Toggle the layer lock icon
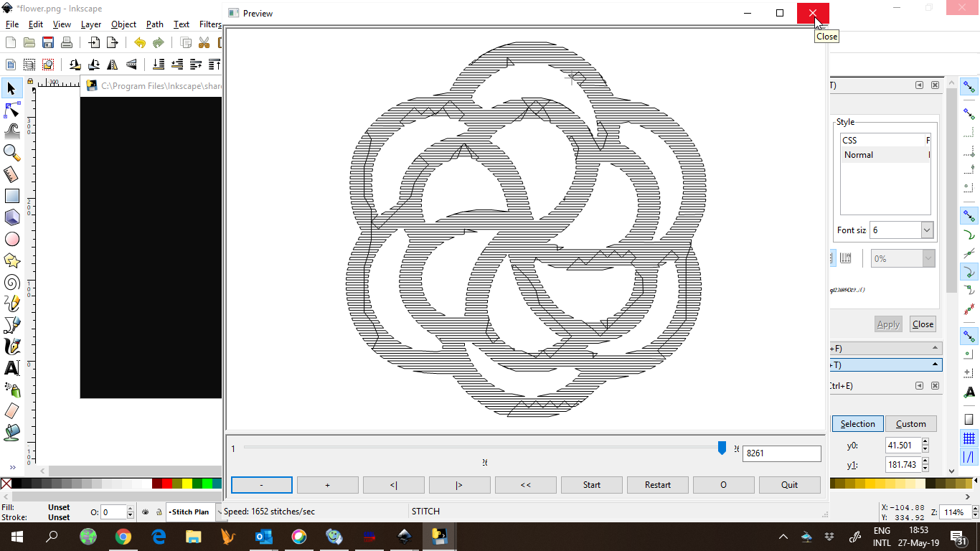This screenshot has height=551, width=980. (159, 512)
